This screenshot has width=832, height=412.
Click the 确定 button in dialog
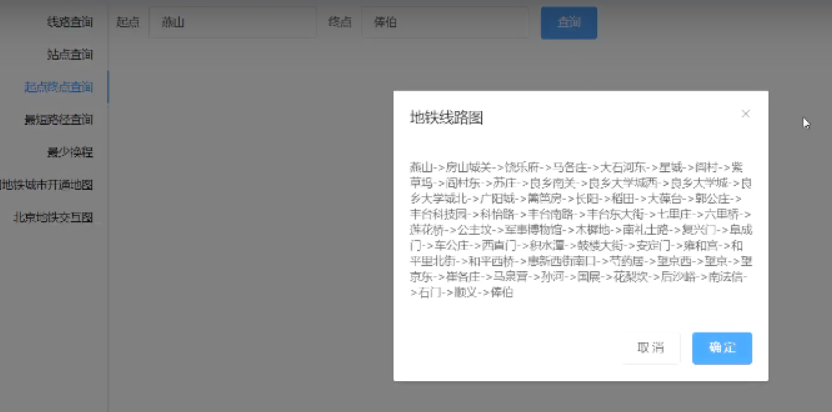(x=722, y=348)
